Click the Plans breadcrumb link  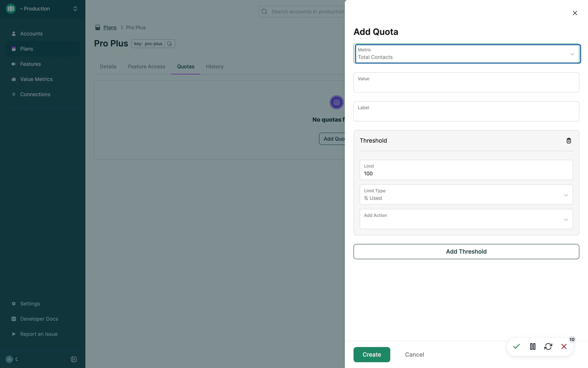(x=110, y=27)
